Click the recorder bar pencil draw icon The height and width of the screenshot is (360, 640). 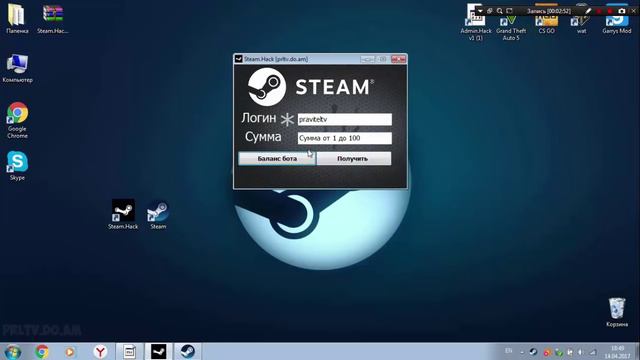[588, 11]
